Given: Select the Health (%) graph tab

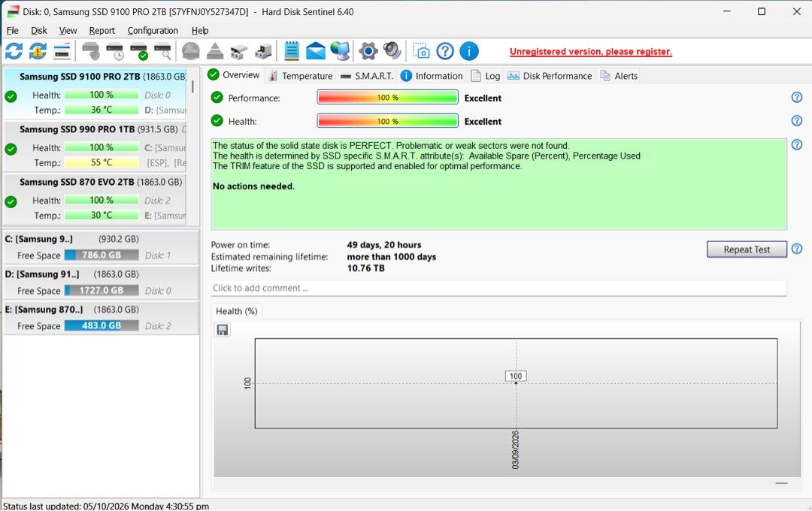Looking at the screenshot, I should (x=237, y=311).
